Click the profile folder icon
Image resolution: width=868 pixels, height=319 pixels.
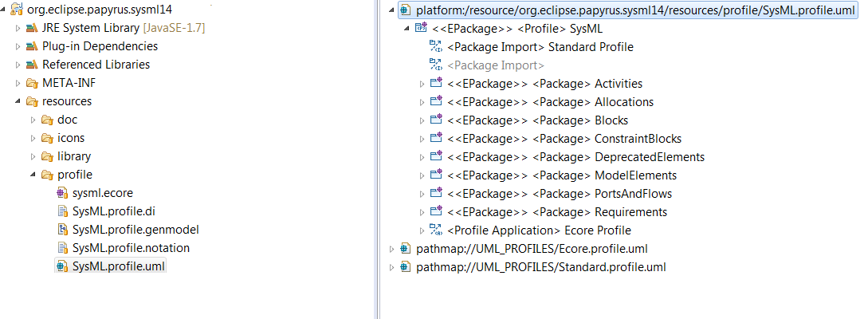click(x=47, y=175)
